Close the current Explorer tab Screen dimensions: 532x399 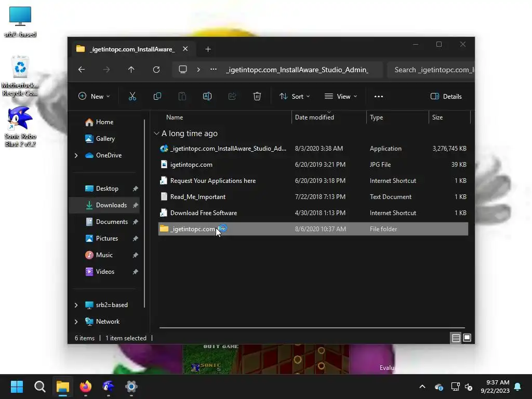(185, 49)
